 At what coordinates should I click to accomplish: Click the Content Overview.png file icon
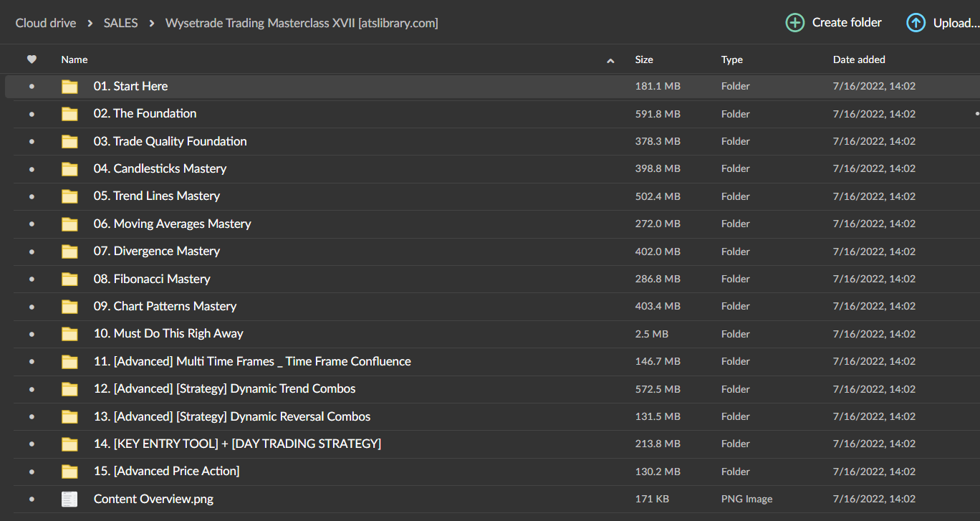(69, 500)
